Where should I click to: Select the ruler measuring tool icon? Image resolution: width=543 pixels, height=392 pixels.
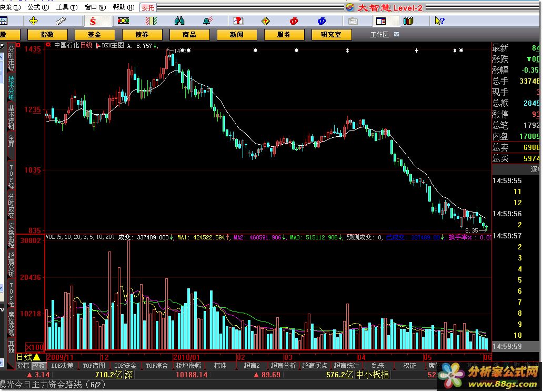63,21
